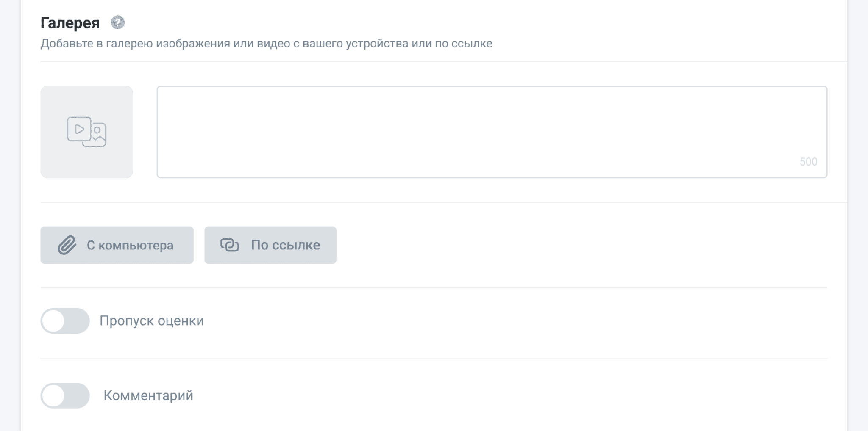The height and width of the screenshot is (431, 868).
Task: Click the paperclip icon on С компьютера
Action: point(67,245)
